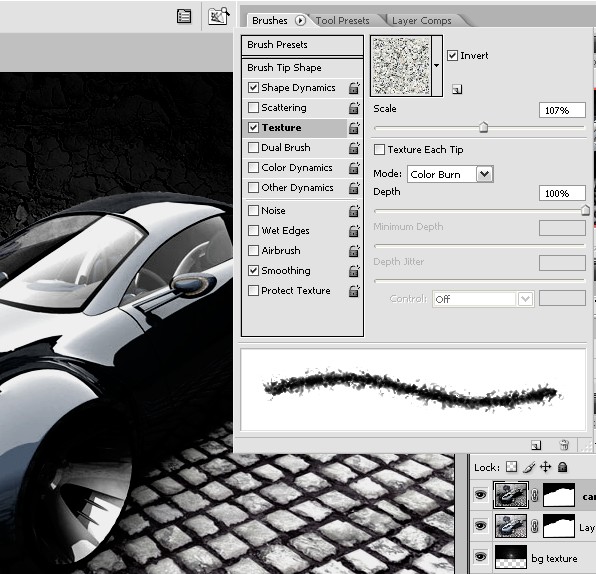Lock the Other Dynamics settings
The image size is (596, 574).
tap(354, 188)
